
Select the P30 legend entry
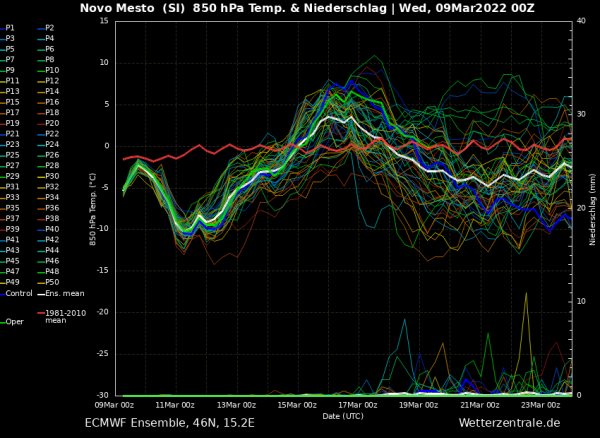49,176
